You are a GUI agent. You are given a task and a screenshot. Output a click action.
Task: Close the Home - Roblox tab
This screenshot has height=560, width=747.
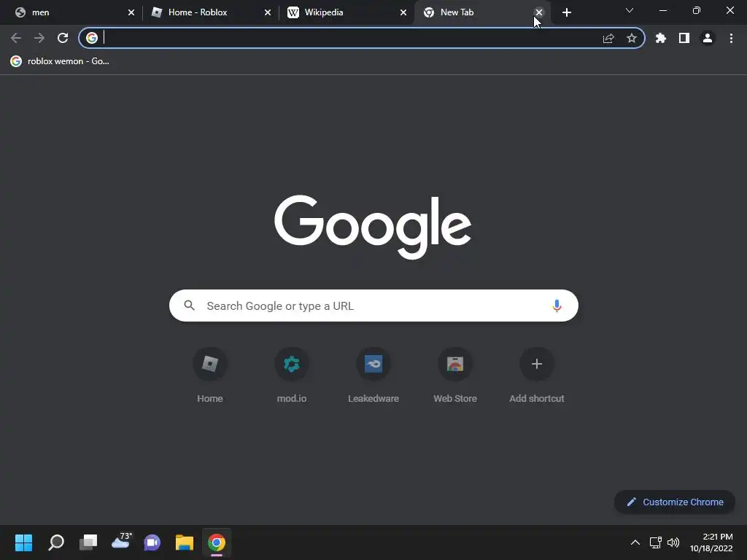point(267,12)
